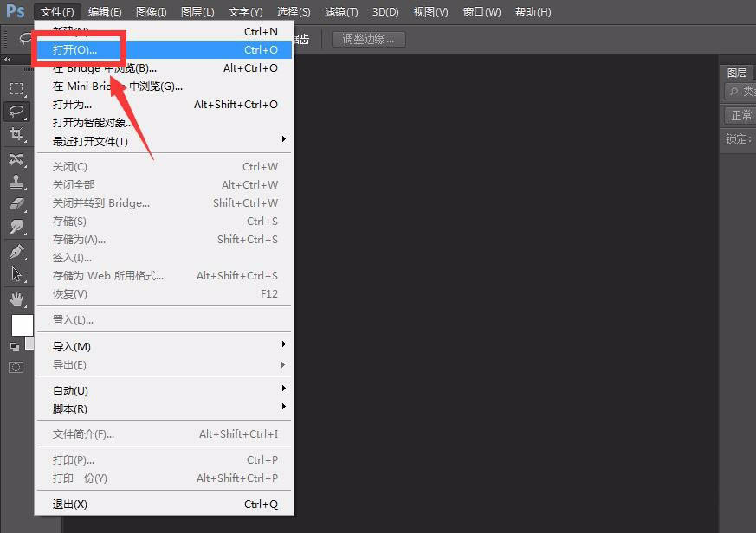
Task: Expand the 自动(U) submenu
Action: [165, 390]
